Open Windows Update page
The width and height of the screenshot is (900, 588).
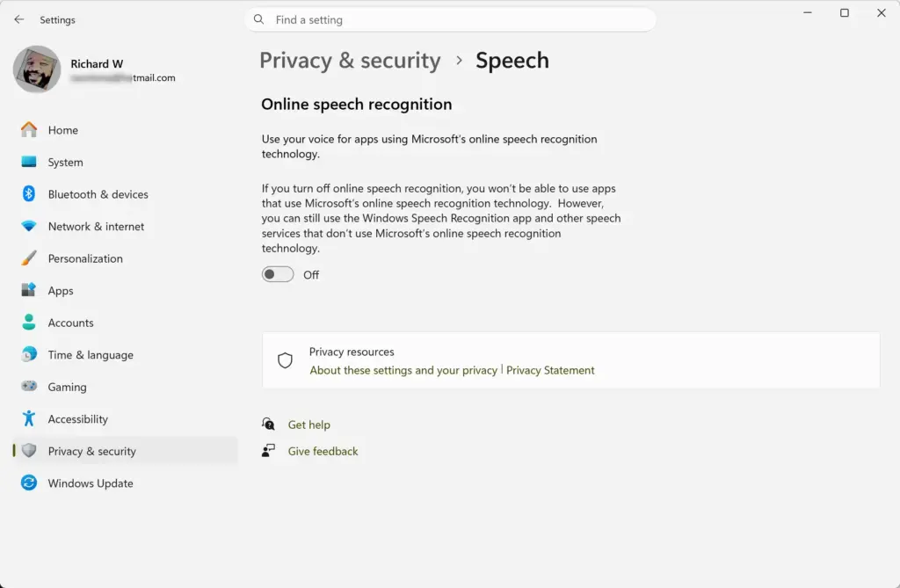coord(125,483)
